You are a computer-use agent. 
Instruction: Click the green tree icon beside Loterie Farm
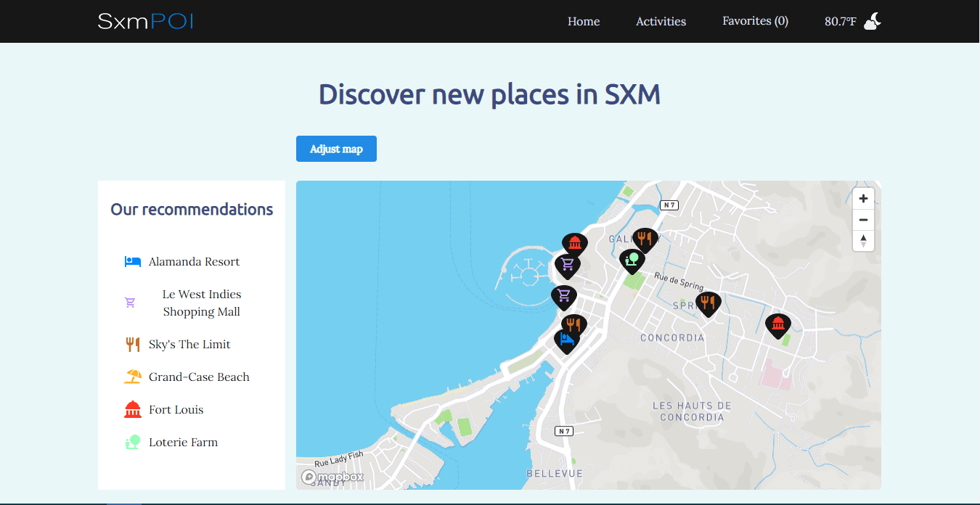pyautogui.click(x=132, y=442)
